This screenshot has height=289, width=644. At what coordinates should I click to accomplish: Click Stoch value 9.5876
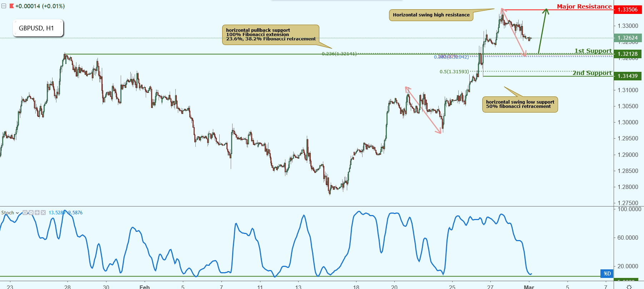75,213
